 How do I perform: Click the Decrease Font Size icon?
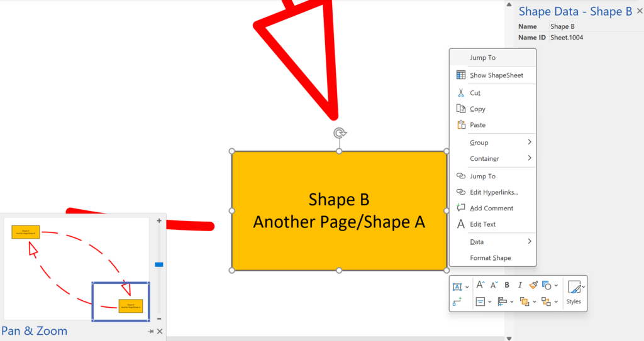(494, 285)
